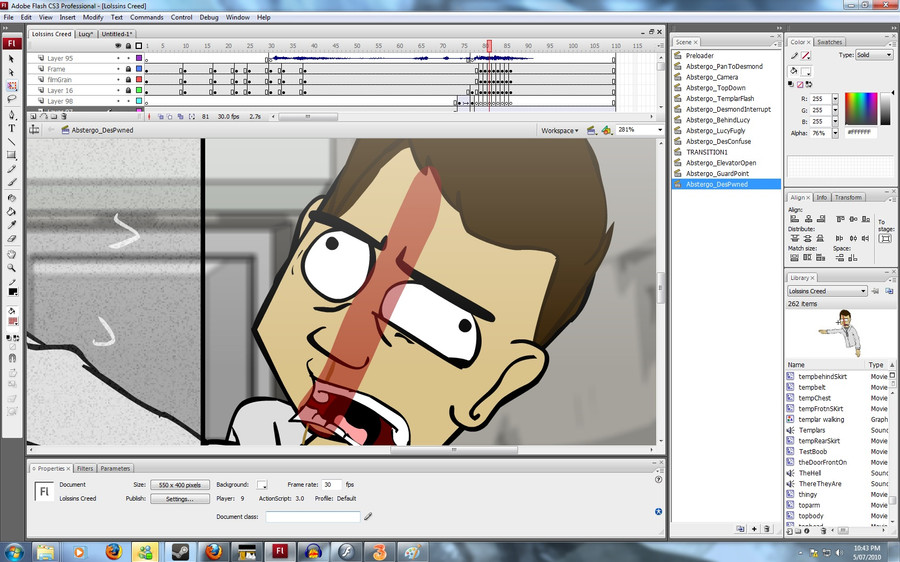Screen dimensions: 900x562
Task: Select the Lasso tool
Action: pyautogui.click(x=11, y=99)
